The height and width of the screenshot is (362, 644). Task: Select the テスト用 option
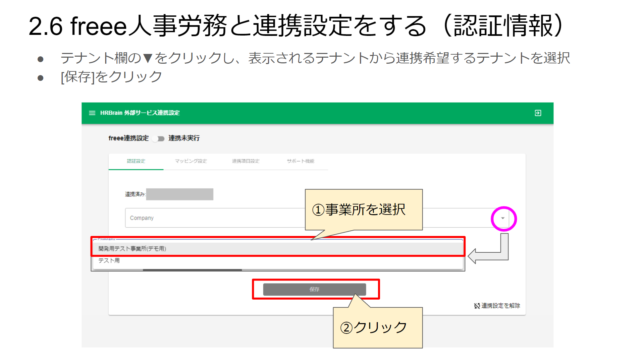coord(278,261)
